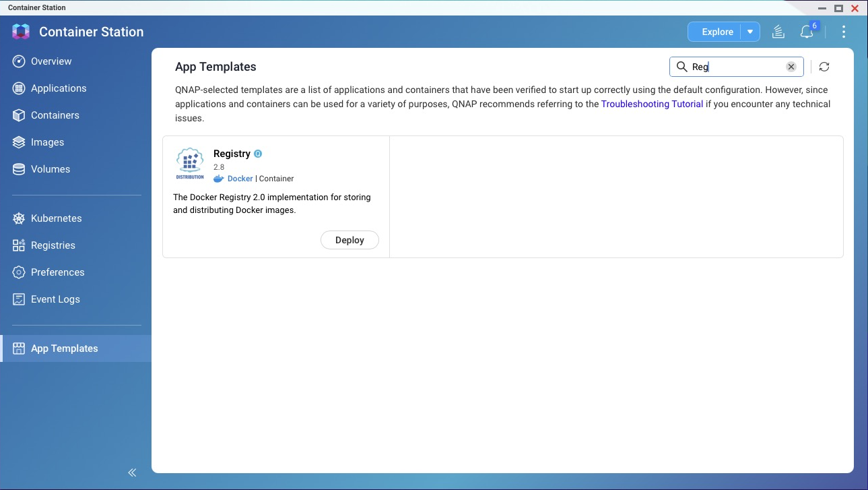Open the notifications bell icon
The height and width of the screenshot is (490, 868).
pyautogui.click(x=807, y=32)
